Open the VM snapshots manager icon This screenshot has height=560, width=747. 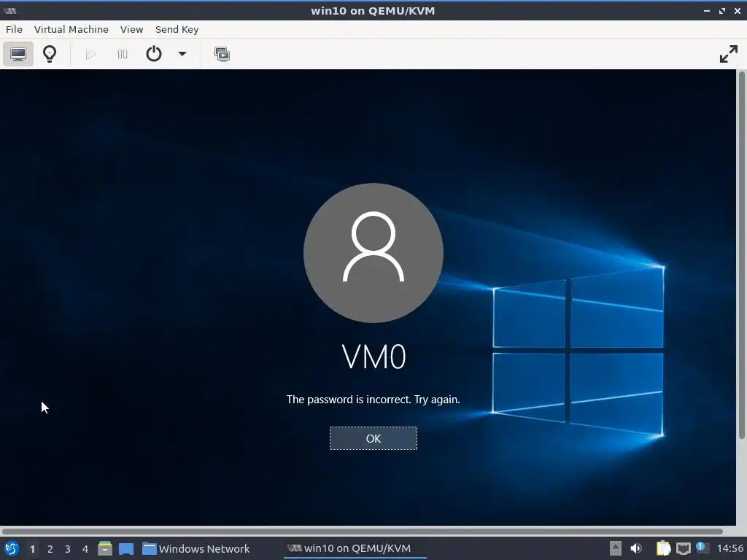tap(222, 54)
